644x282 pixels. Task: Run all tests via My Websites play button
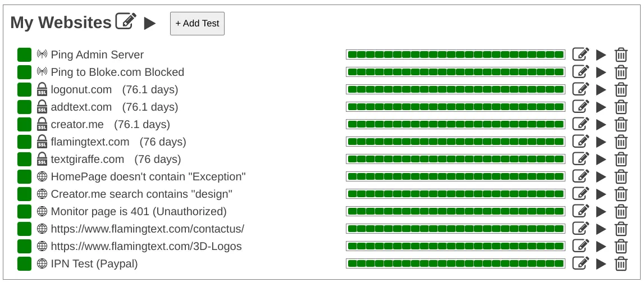tap(149, 23)
